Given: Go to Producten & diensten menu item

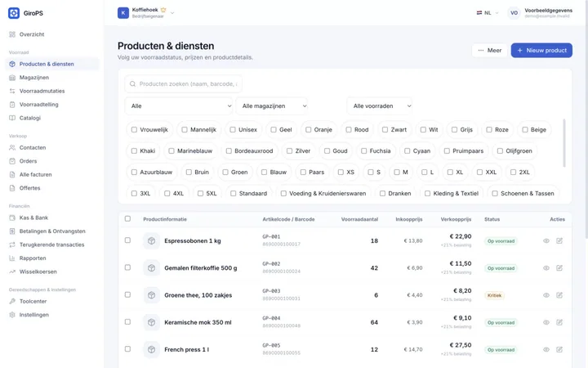Looking at the screenshot, I should point(52,64).
